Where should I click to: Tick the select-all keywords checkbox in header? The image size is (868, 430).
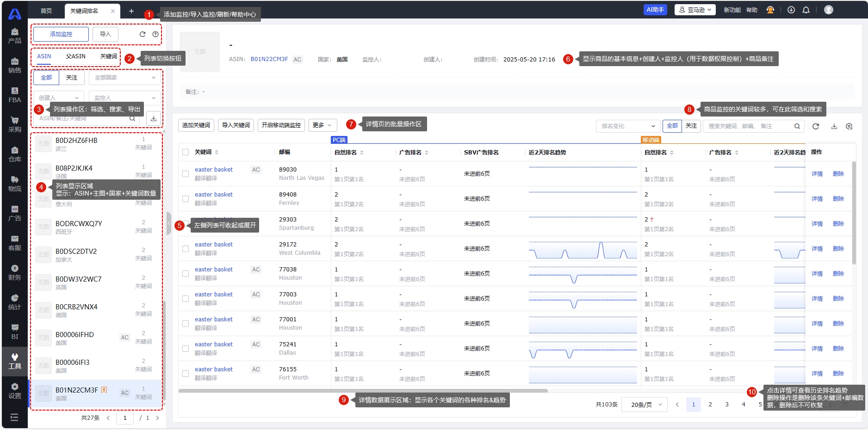(x=186, y=152)
